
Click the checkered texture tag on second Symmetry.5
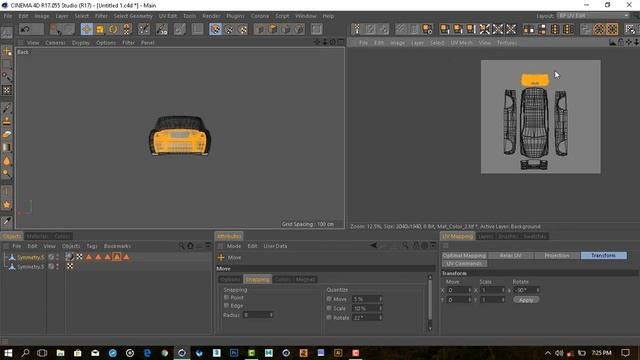coord(70,266)
